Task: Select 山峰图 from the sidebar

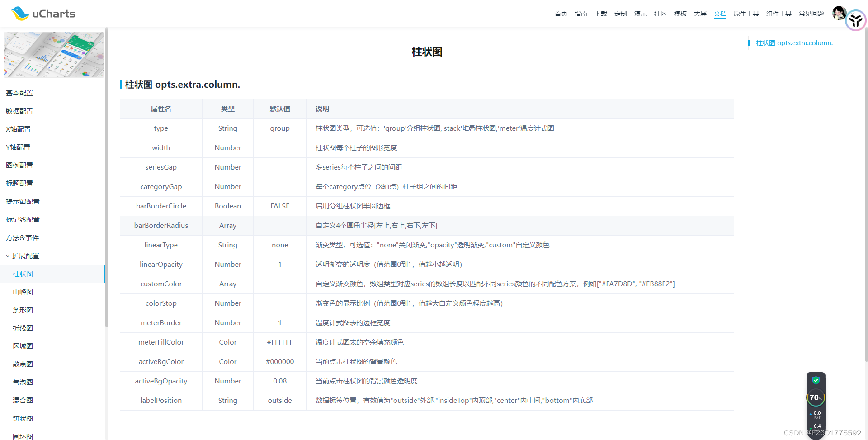Action: 23,292
